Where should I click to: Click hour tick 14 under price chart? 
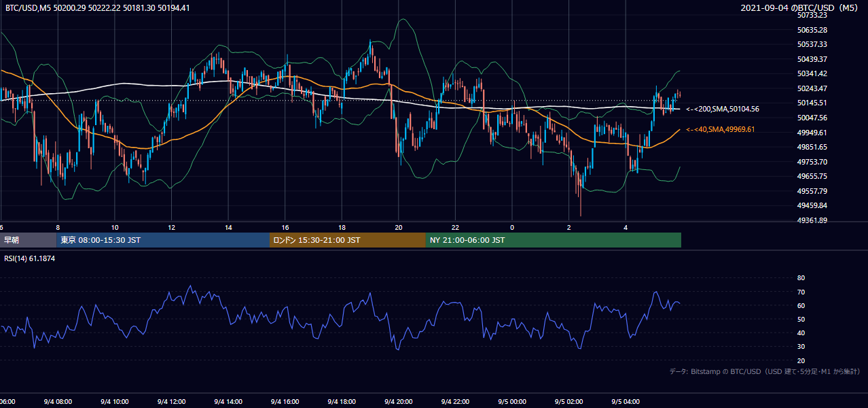pyautogui.click(x=228, y=228)
